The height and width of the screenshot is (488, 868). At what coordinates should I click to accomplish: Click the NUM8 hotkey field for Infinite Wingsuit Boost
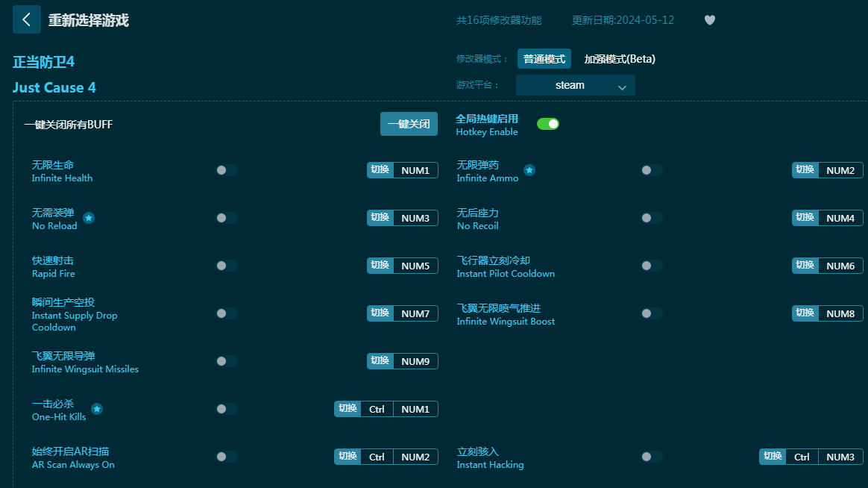point(841,313)
